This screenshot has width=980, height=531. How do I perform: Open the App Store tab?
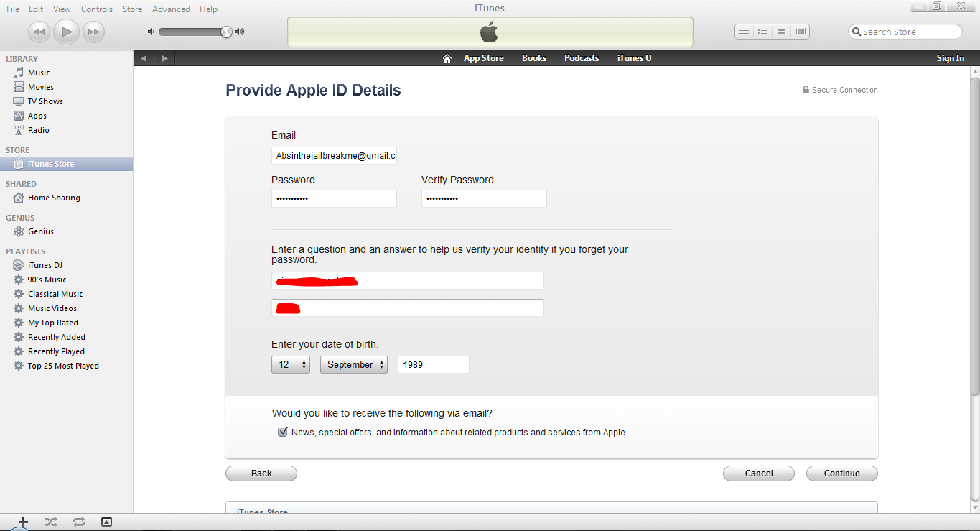pos(484,58)
